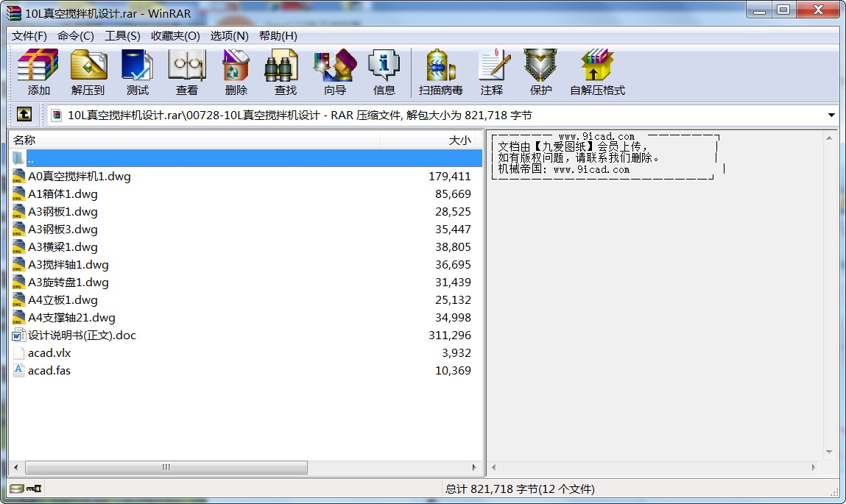The height and width of the screenshot is (504, 846).
Task: Click file icon of acad.vlx
Action: point(18,353)
